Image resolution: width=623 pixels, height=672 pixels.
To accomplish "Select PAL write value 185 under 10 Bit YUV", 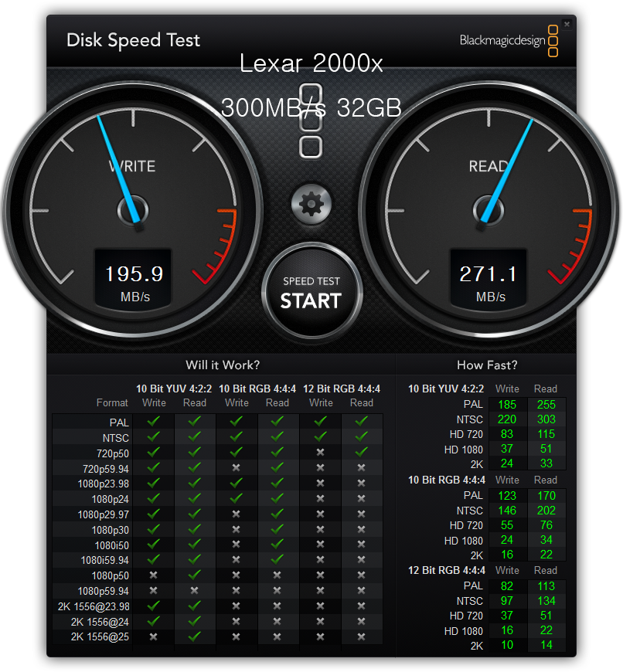I will [507, 404].
